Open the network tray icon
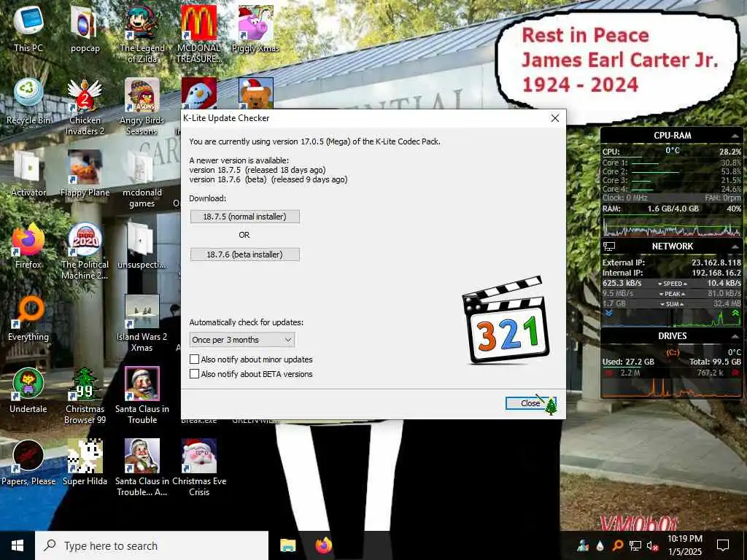This screenshot has height=560, width=747. point(635,545)
